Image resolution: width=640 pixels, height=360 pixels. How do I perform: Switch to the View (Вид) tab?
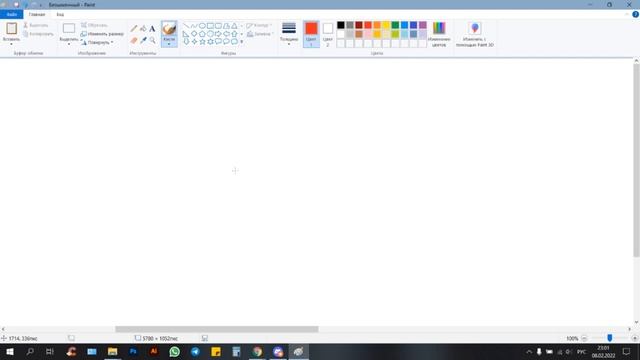click(x=60, y=14)
